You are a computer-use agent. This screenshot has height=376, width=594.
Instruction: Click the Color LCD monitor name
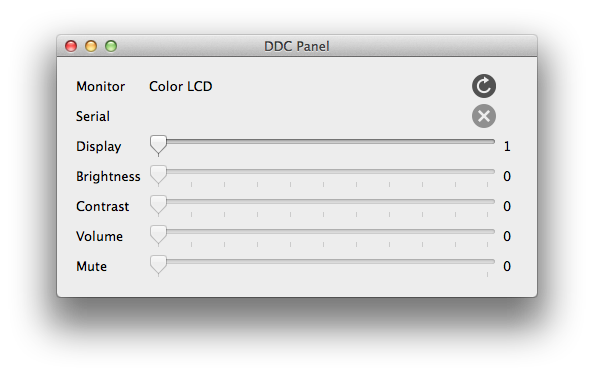point(181,86)
